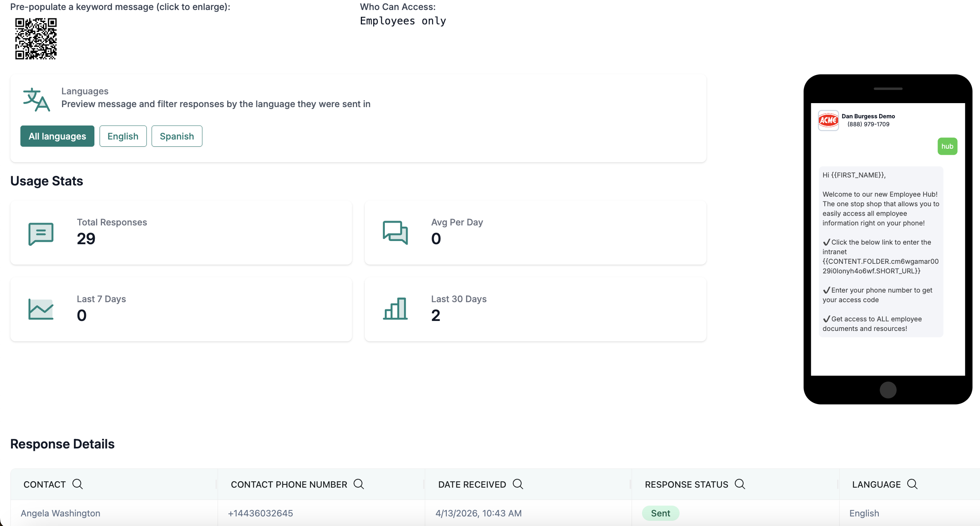The height and width of the screenshot is (526, 980).
Task: Search the Contact column
Action: 78,484
